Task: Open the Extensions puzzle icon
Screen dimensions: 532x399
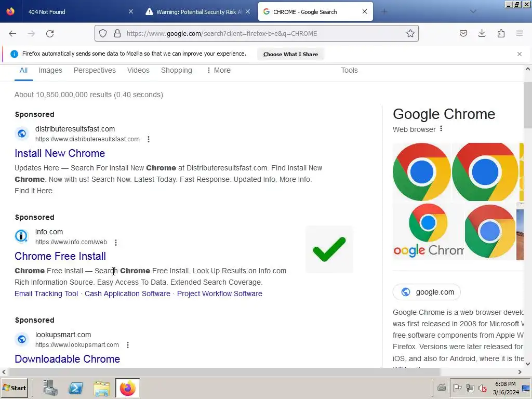Action: pos(501,33)
